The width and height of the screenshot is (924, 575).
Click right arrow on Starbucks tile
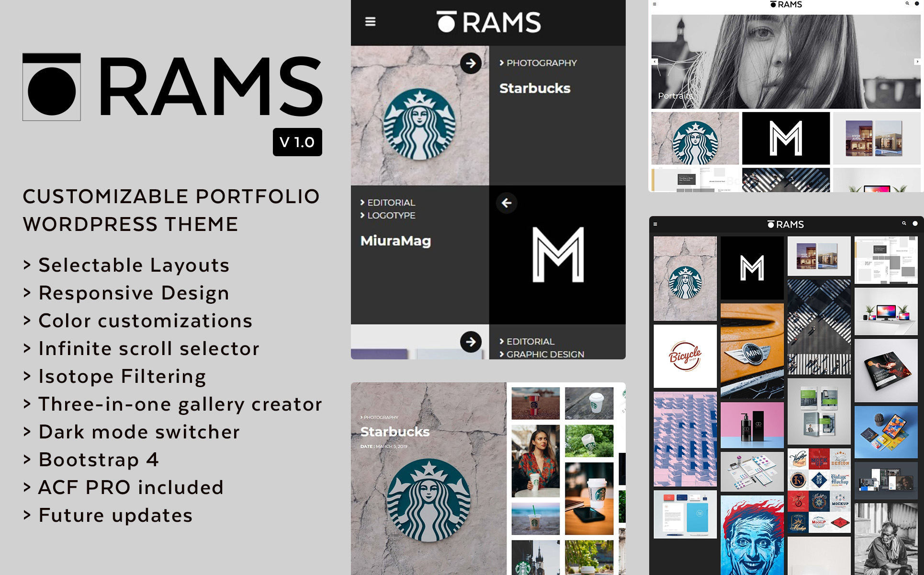[471, 63]
